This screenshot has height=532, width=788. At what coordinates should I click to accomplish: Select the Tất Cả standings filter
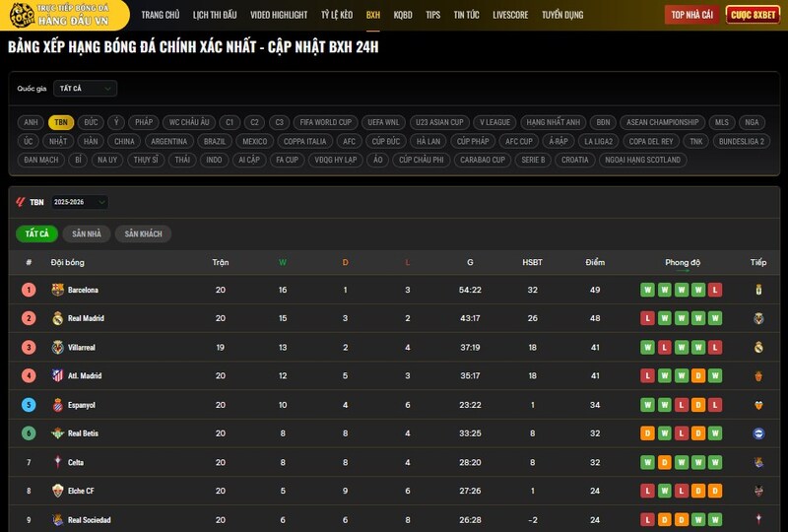pos(36,234)
